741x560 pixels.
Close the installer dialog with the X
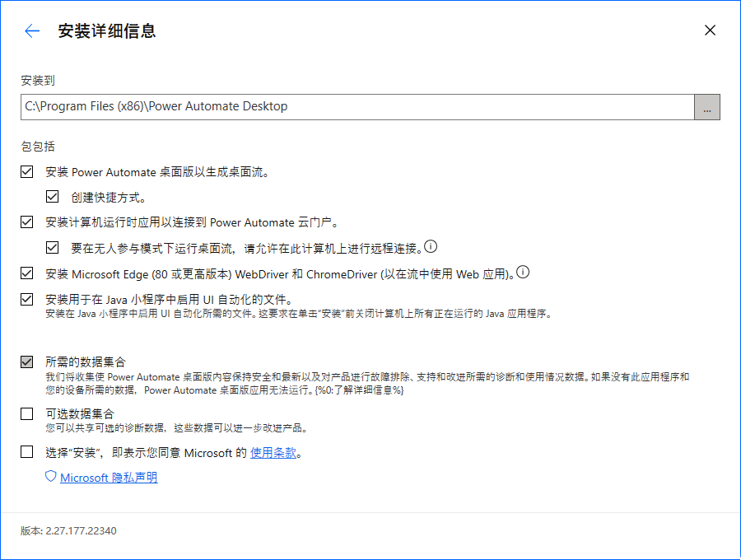coord(710,31)
